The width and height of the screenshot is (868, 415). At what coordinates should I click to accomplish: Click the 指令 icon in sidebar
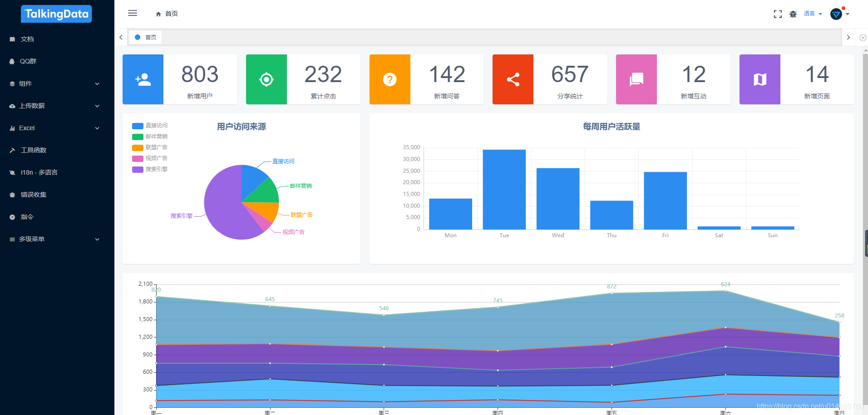click(12, 217)
